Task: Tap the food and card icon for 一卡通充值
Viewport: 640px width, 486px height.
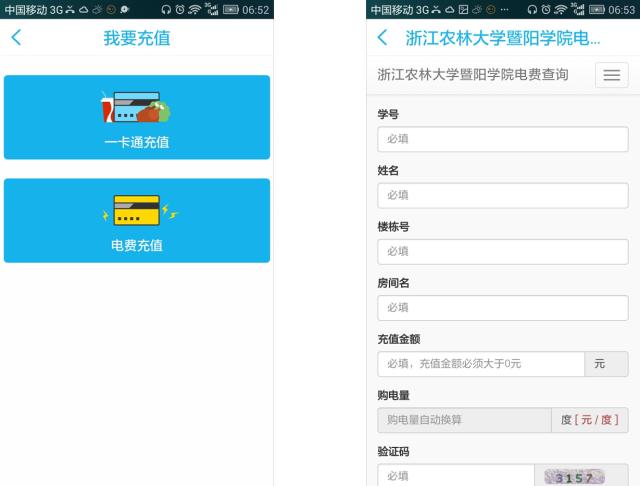Action: pyautogui.click(x=136, y=107)
